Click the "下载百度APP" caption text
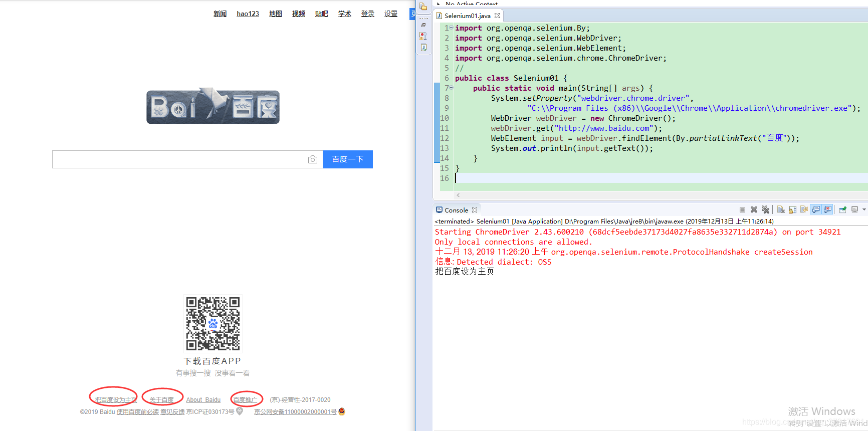This screenshot has height=431, width=868. 212,361
